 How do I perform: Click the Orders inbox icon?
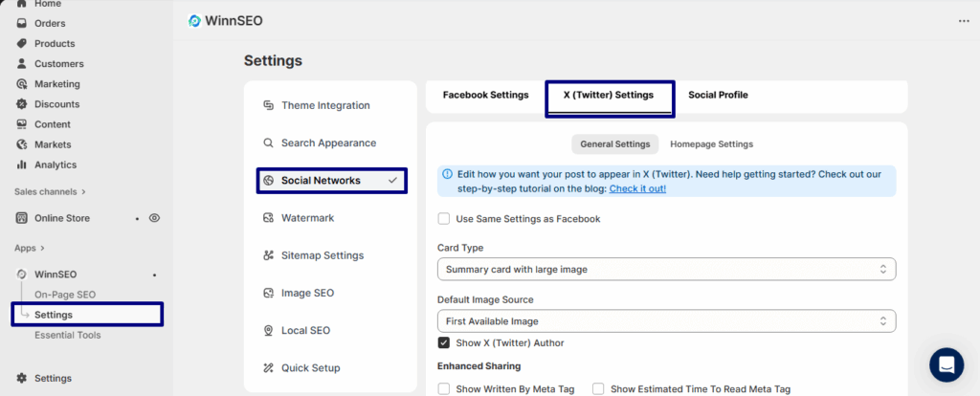22,23
